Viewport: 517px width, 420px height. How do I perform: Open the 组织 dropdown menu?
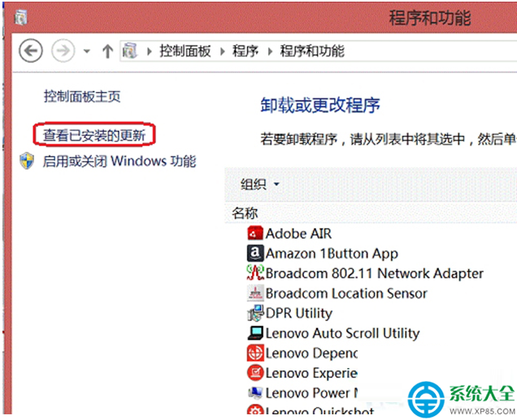[x=260, y=184]
